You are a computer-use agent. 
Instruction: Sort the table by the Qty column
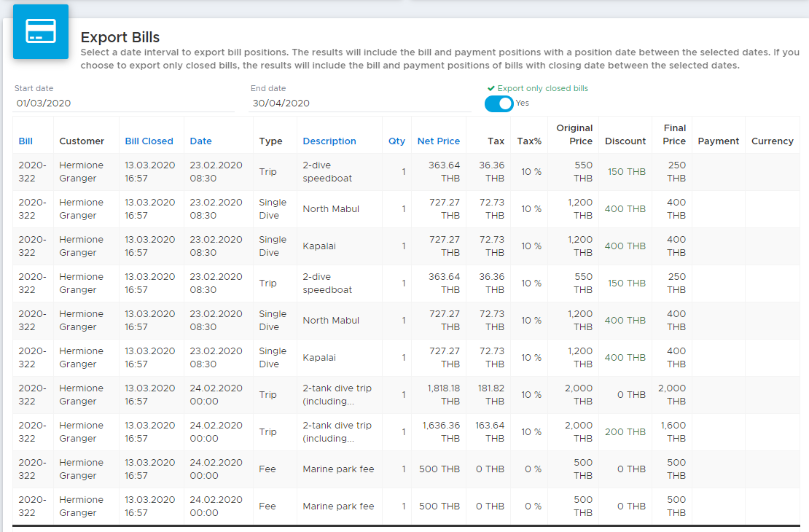point(396,141)
